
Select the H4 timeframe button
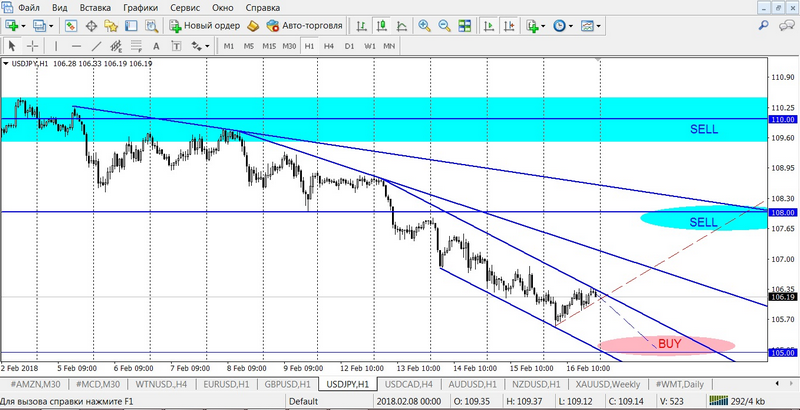328,46
